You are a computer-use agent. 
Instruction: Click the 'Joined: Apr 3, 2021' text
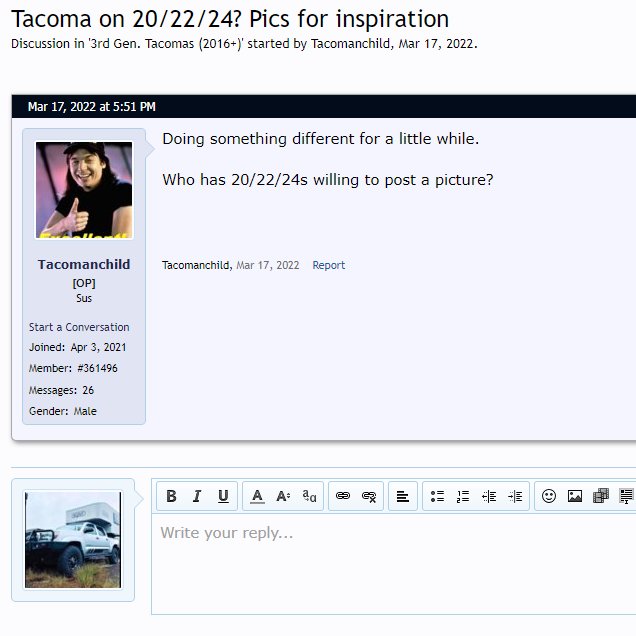(77, 347)
